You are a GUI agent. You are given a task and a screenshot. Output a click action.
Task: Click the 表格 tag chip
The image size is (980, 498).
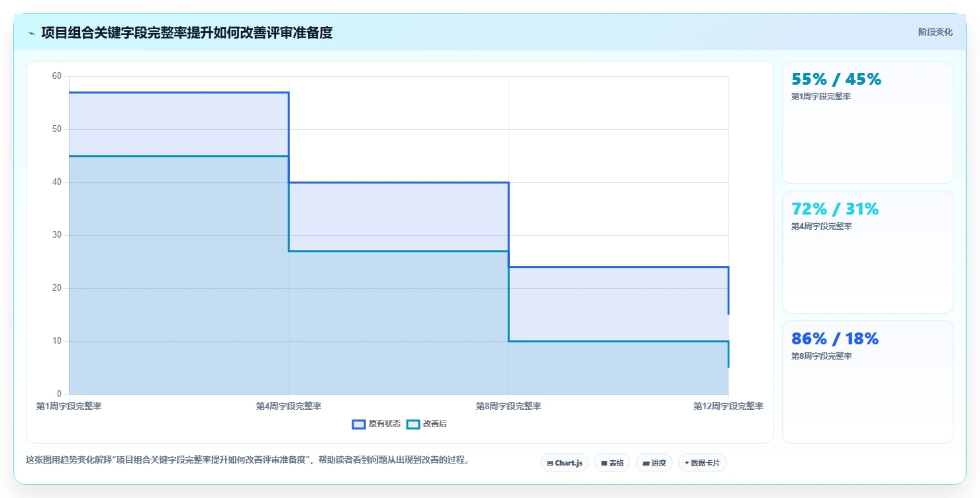coord(612,463)
